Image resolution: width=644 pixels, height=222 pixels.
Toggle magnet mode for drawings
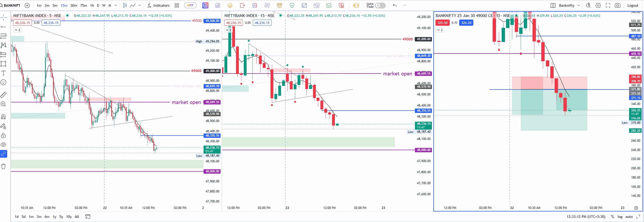pyautogui.click(x=3, y=117)
